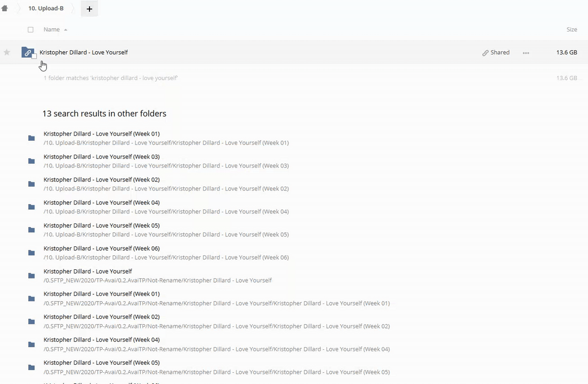
Task: Open Upload-B result Love Yourself (Week 02)
Action: [101, 180]
